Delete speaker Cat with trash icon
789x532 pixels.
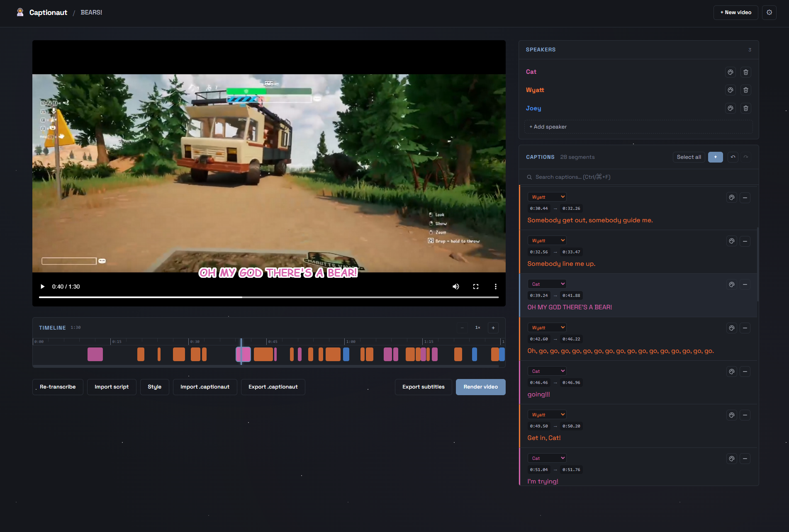tap(746, 72)
